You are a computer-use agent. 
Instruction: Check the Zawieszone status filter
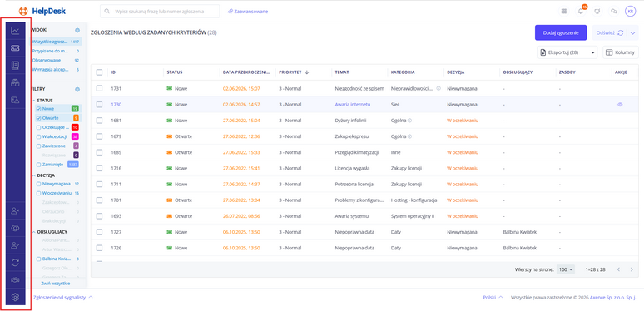(x=38, y=146)
